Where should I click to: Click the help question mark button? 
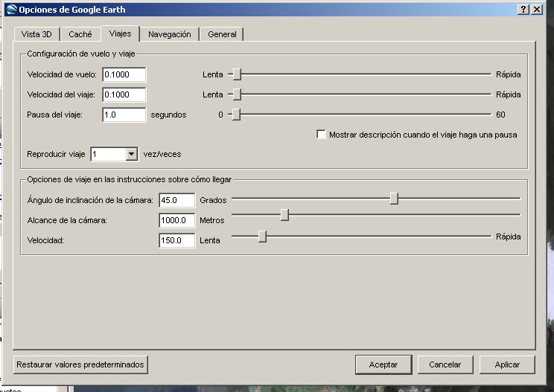click(523, 9)
